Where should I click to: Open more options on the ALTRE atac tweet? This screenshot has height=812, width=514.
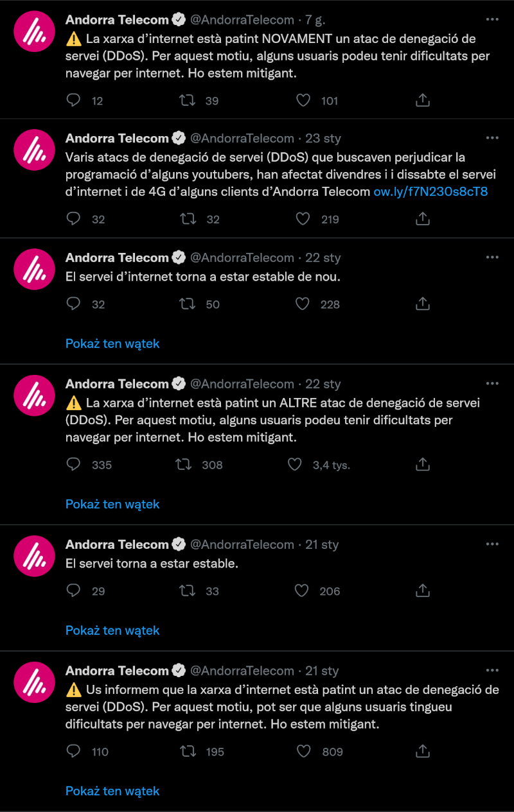(492, 384)
